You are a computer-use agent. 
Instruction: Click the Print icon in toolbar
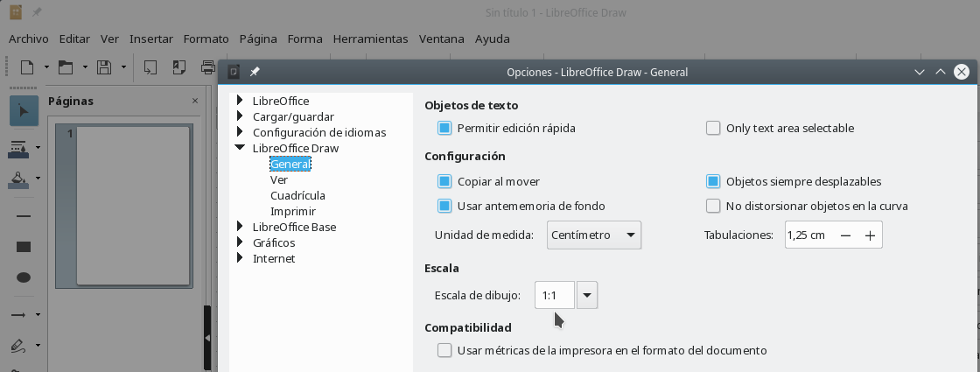click(x=208, y=67)
